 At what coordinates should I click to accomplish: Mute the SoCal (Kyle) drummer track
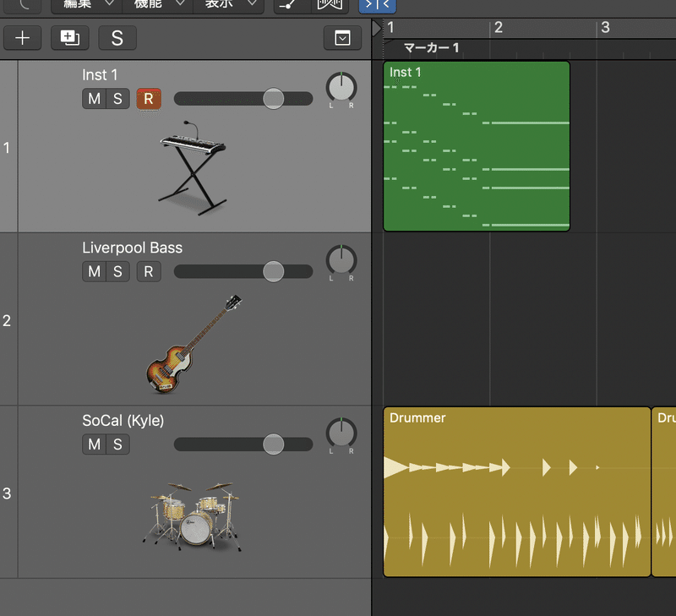coord(94,444)
